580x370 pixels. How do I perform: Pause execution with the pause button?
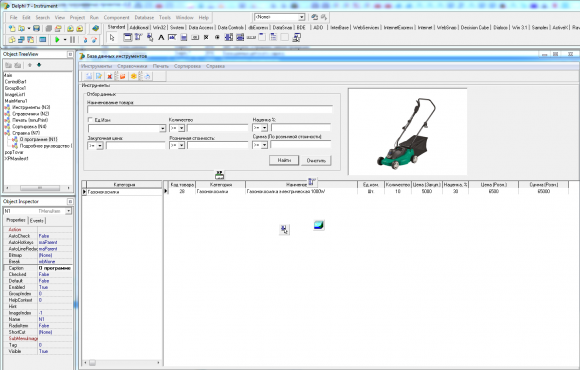[x=72, y=40]
